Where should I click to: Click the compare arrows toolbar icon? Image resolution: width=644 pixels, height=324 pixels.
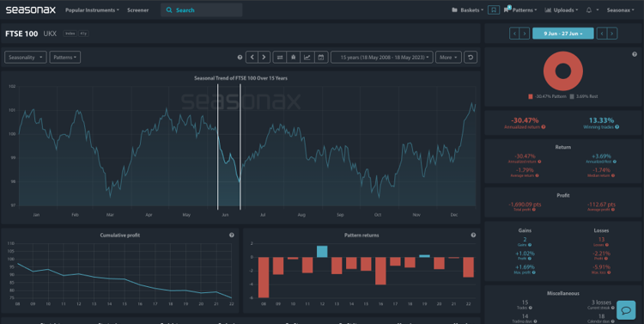coord(280,58)
